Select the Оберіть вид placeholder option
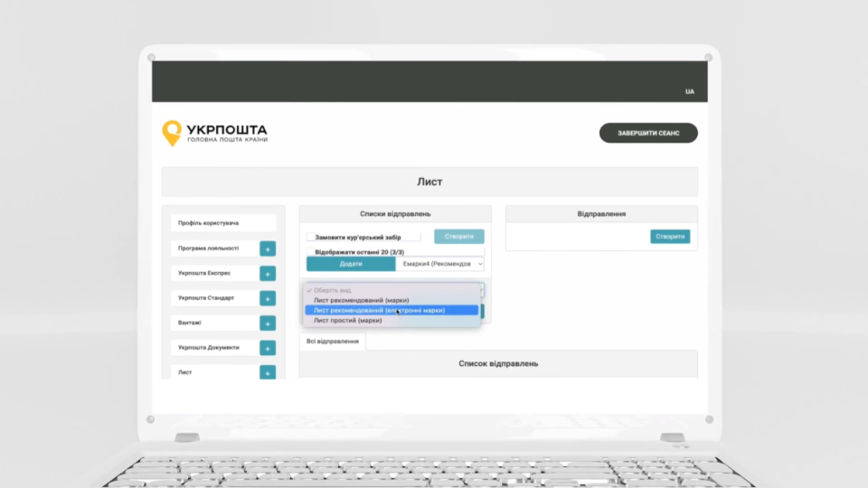The width and height of the screenshot is (868, 488). (x=392, y=290)
